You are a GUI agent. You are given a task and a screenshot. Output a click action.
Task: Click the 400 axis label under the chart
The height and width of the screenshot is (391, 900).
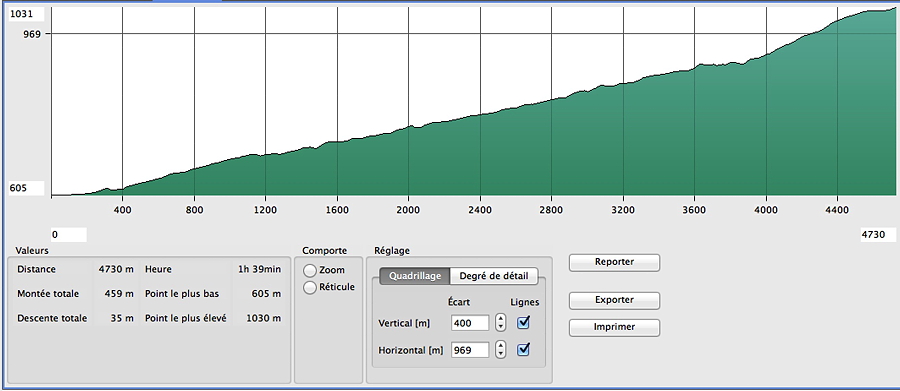point(123,210)
